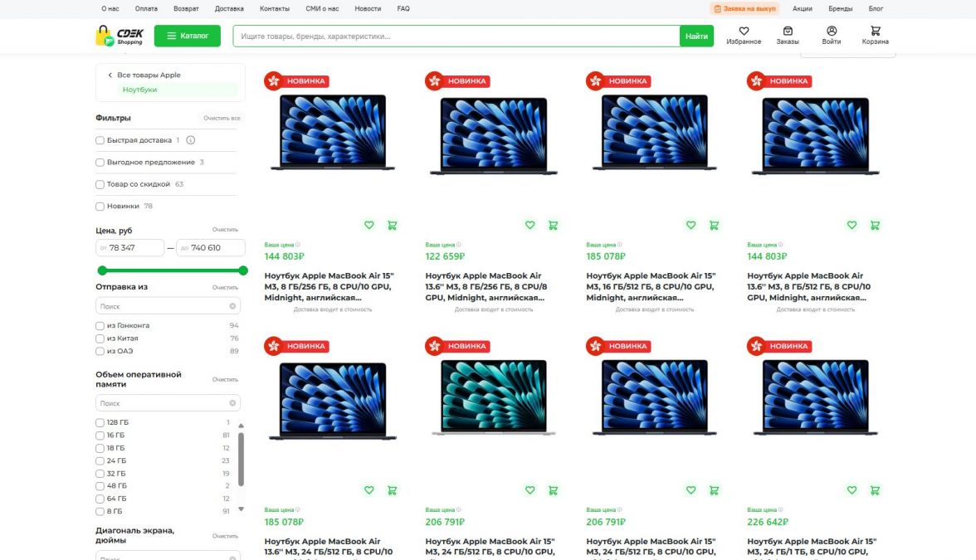Image resolution: width=976 pixels, height=560 pixels.
Task: Open the Оплата top menu item
Action: [x=146, y=8]
